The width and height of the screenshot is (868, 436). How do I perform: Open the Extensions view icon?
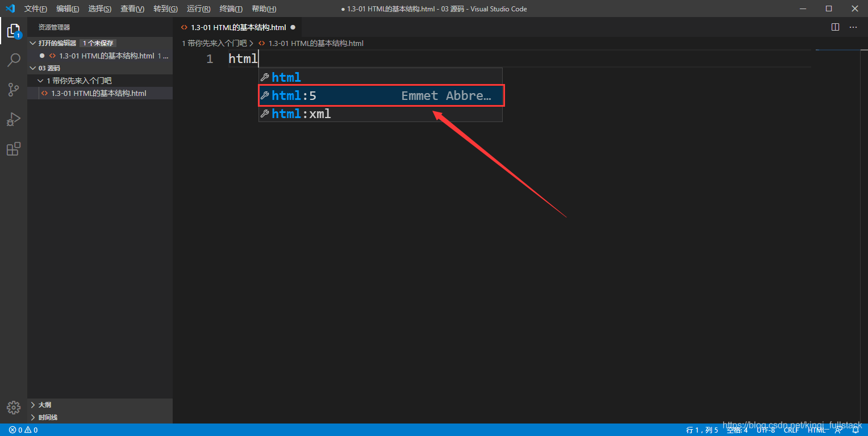click(x=14, y=149)
